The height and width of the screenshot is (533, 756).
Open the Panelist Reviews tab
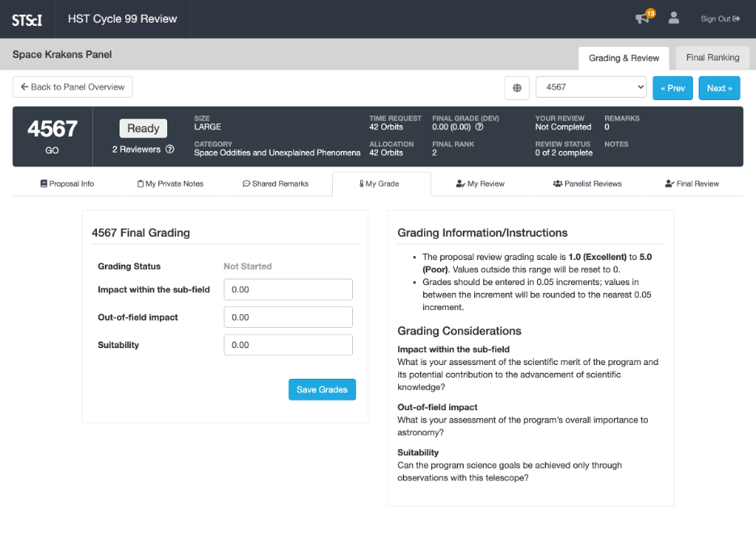(x=587, y=184)
